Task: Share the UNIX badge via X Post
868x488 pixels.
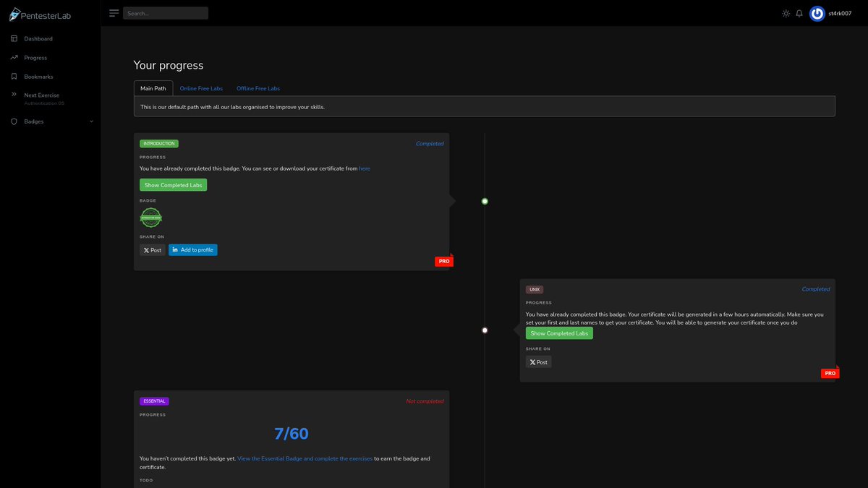Action: (x=538, y=362)
